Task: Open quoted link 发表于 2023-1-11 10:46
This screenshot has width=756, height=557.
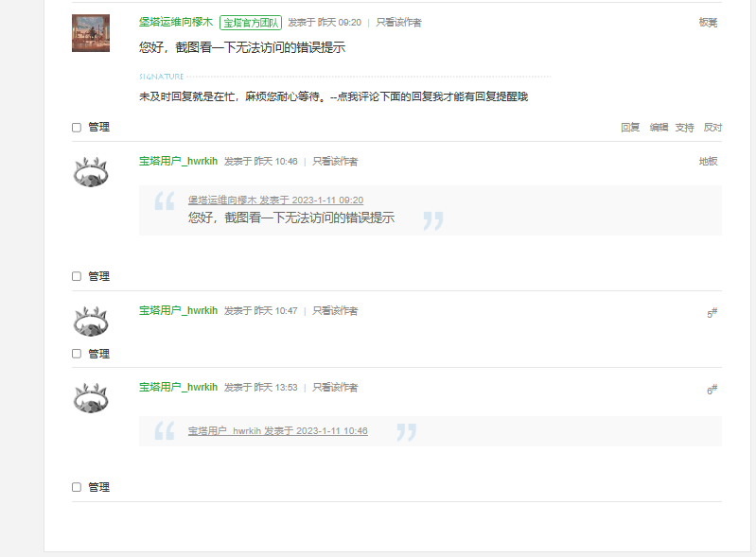Action: (x=278, y=431)
